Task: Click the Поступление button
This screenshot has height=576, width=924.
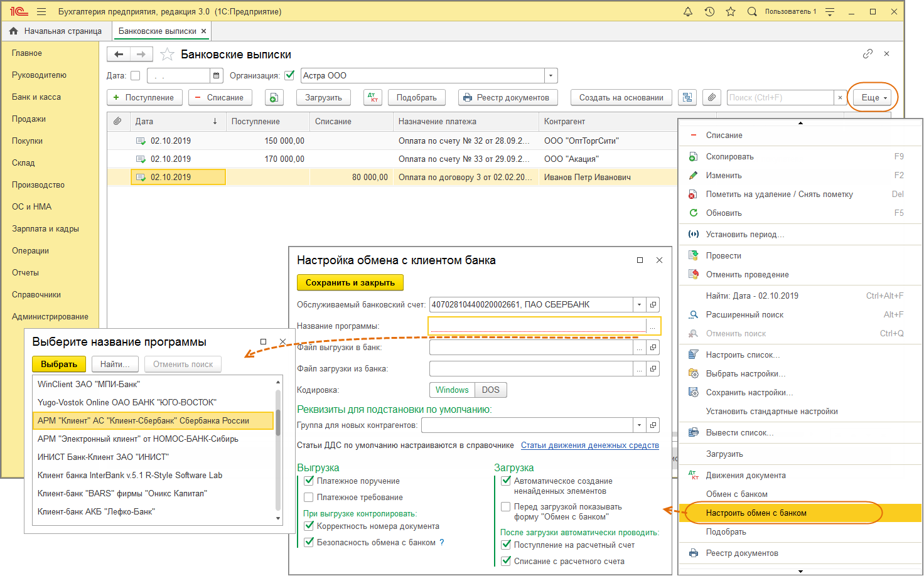Action: [144, 97]
